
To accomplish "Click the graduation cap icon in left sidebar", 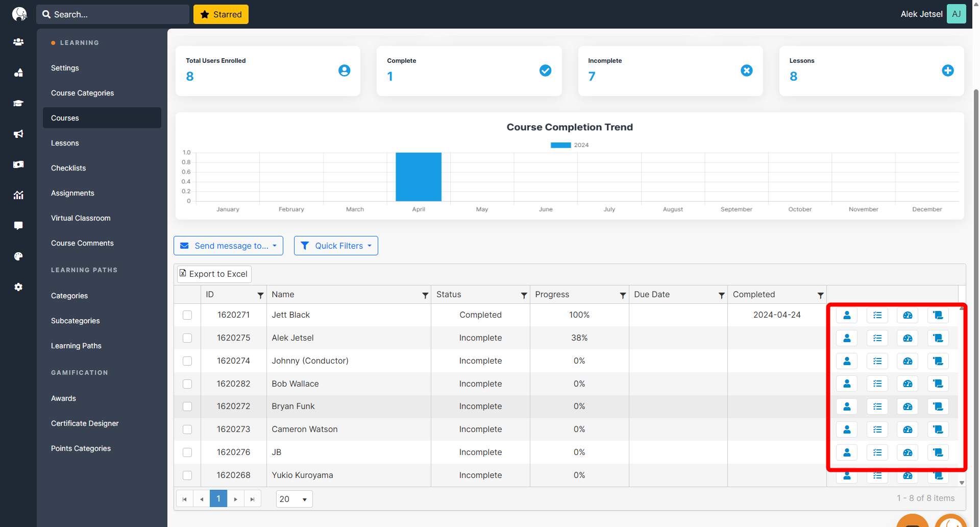I will (18, 103).
